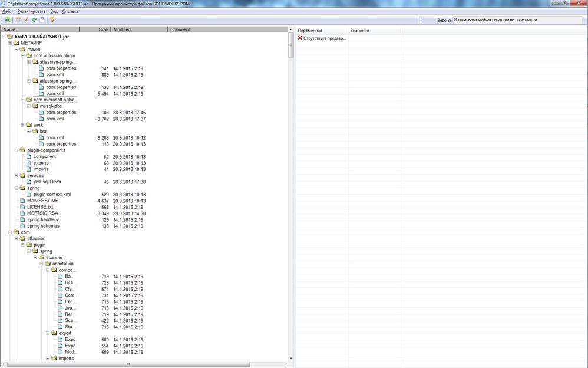Click the greyed paste clipboard toolbar icon
This screenshot has width=588, height=368.
[x=18, y=20]
